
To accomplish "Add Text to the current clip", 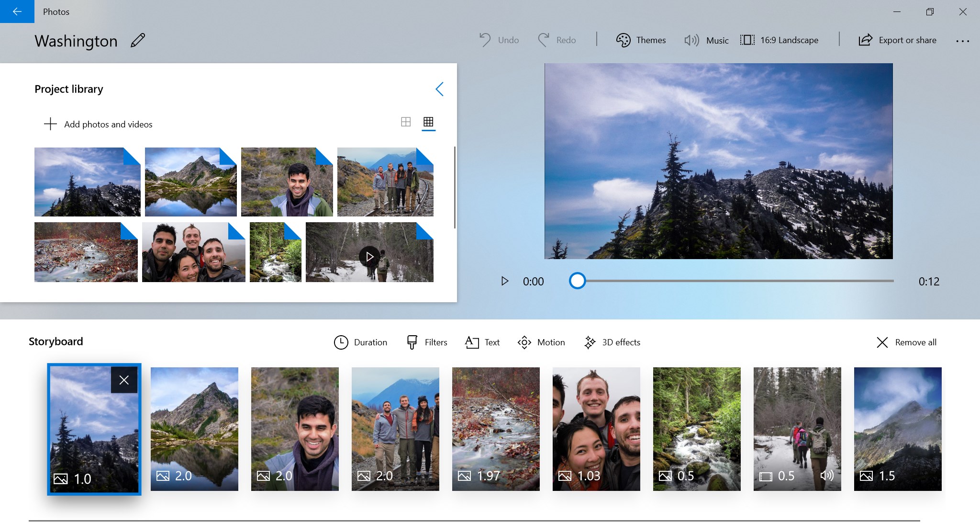I will pos(482,342).
